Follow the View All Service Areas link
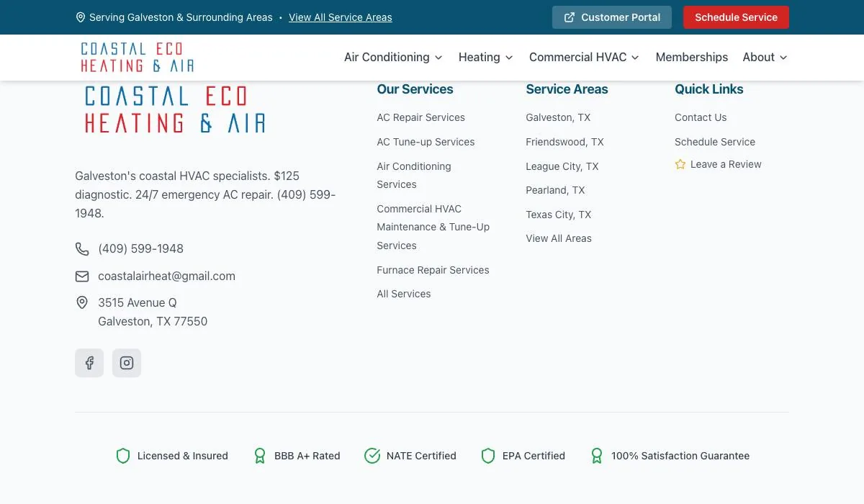This screenshot has width=864, height=504. point(341,17)
